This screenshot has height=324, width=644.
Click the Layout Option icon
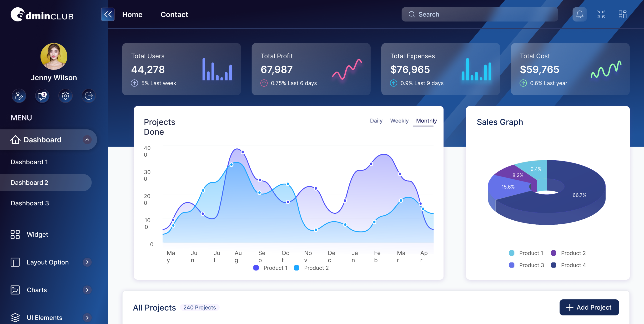15,262
